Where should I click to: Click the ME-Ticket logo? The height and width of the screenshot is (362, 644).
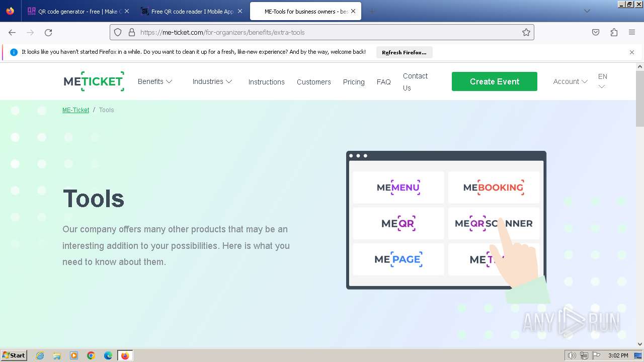pyautogui.click(x=94, y=81)
